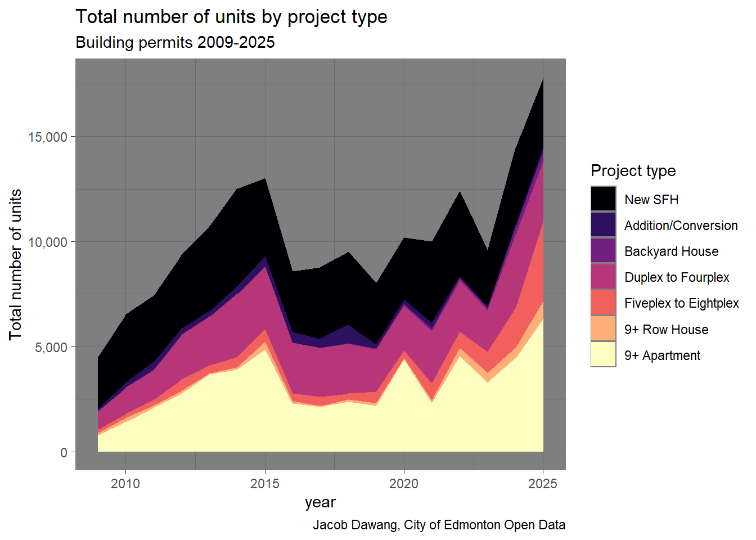
Task: Click the 2020 x-axis tick label
Action: (x=404, y=484)
